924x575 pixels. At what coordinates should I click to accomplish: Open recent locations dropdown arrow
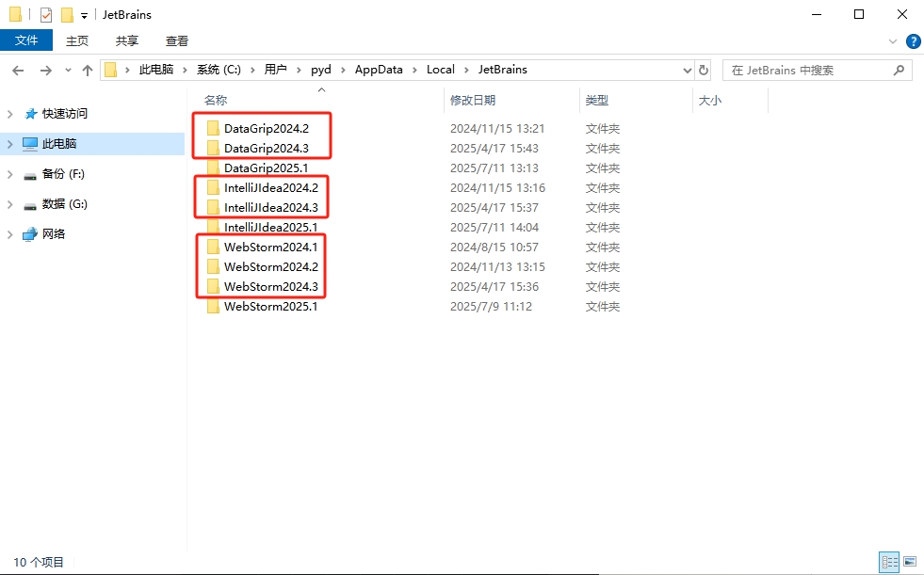coord(68,70)
